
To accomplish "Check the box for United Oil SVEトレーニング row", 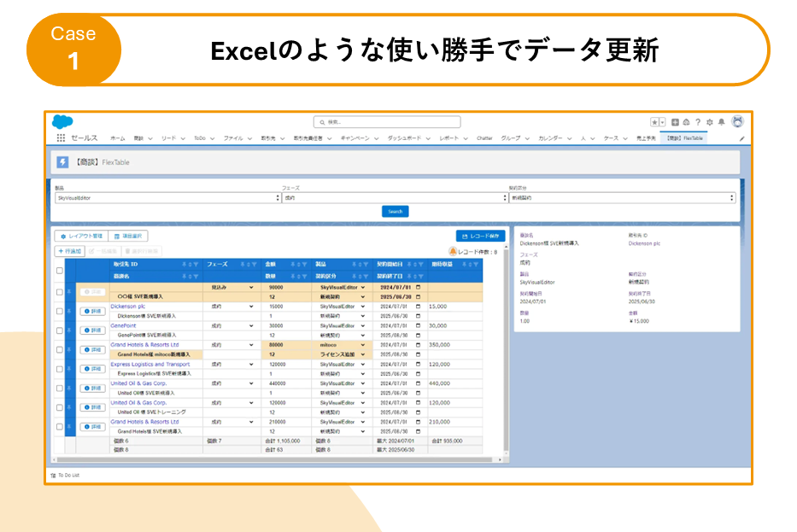I will (60, 408).
